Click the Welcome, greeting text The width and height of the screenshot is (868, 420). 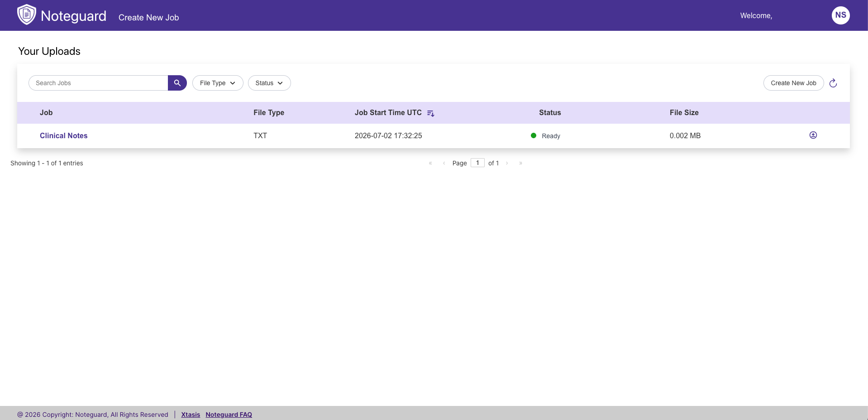coord(756,15)
